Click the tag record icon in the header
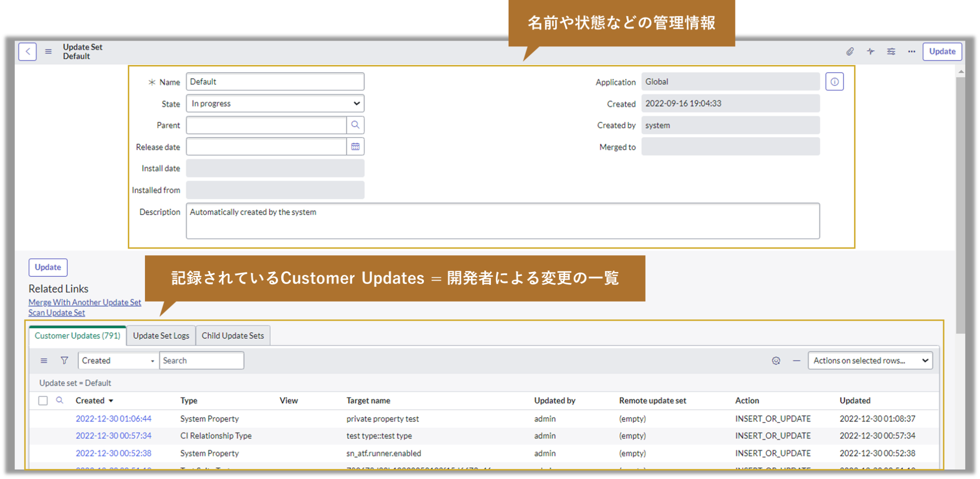Screen dimensions: 980x479 tap(870, 52)
